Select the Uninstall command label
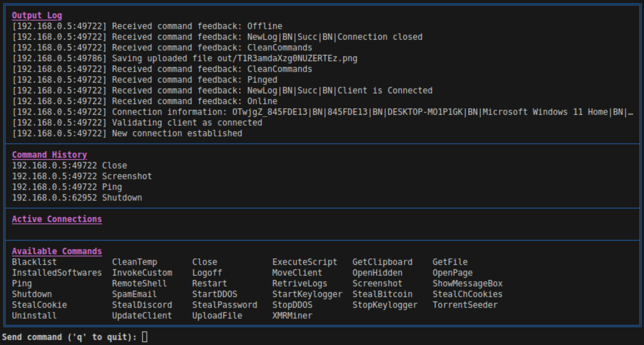Viewport: 644px width, 345px height. (34, 316)
